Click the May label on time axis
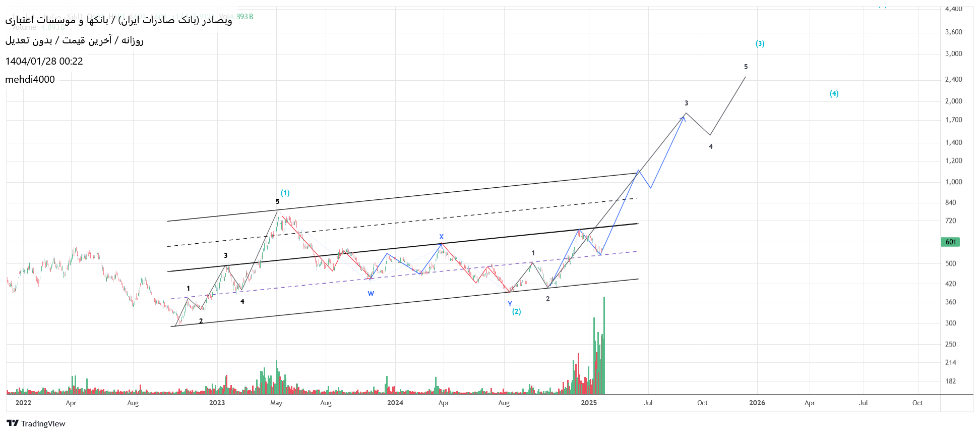This screenshot has width=980, height=434. click(276, 403)
